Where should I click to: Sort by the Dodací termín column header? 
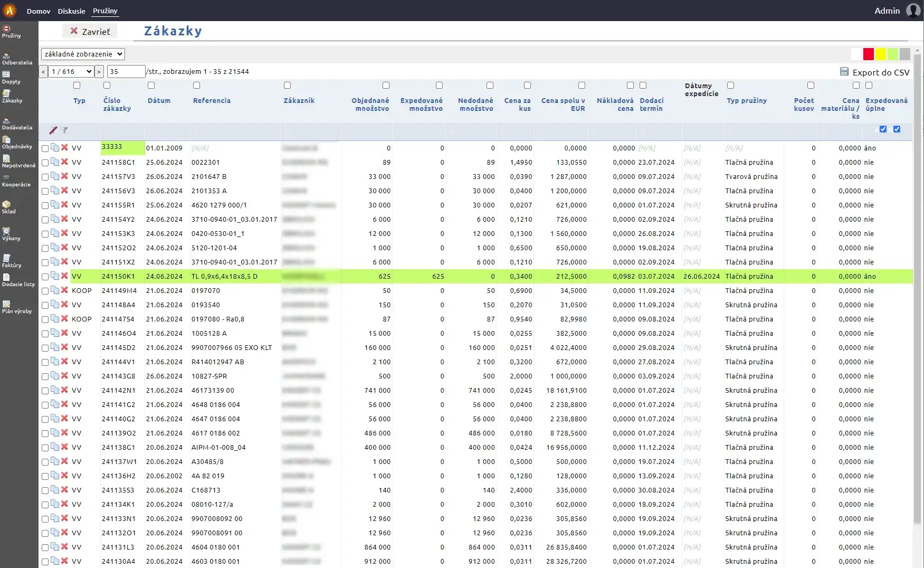point(652,104)
